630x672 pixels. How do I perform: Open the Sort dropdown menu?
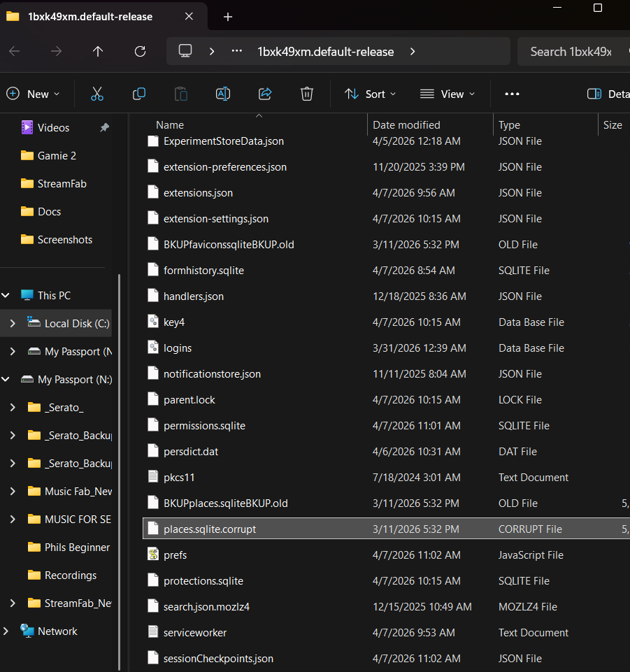pyautogui.click(x=371, y=94)
